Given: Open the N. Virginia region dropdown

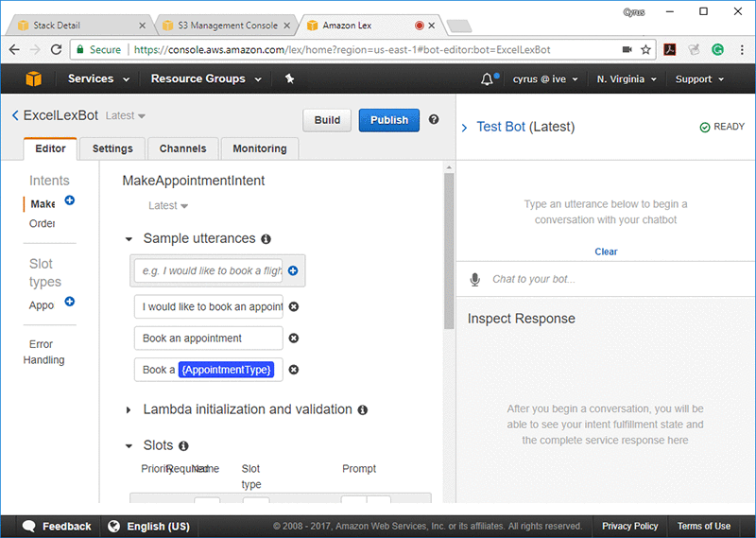Looking at the screenshot, I should point(627,79).
